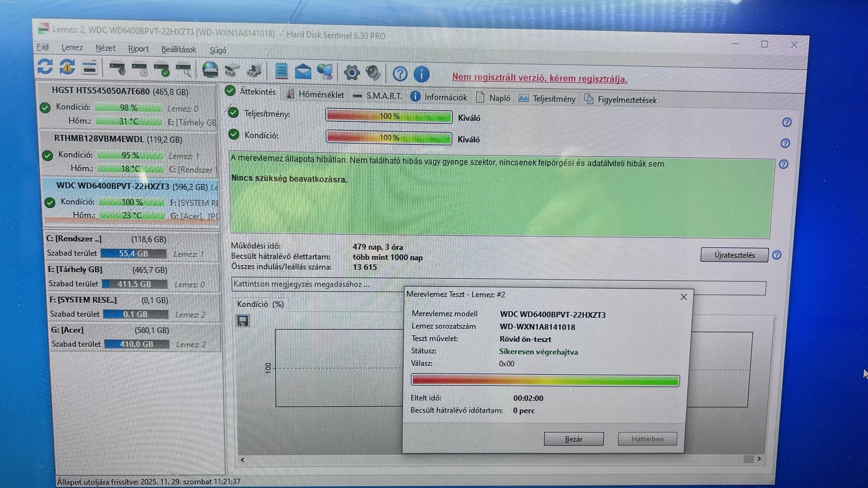
Task: Click the refresh with warning icon
Action: [67, 67]
